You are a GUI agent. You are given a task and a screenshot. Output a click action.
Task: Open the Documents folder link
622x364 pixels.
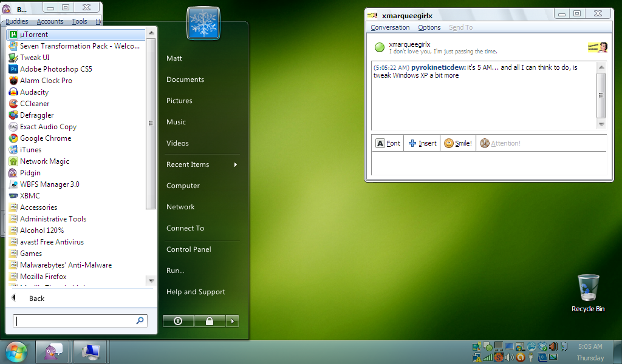tap(185, 79)
